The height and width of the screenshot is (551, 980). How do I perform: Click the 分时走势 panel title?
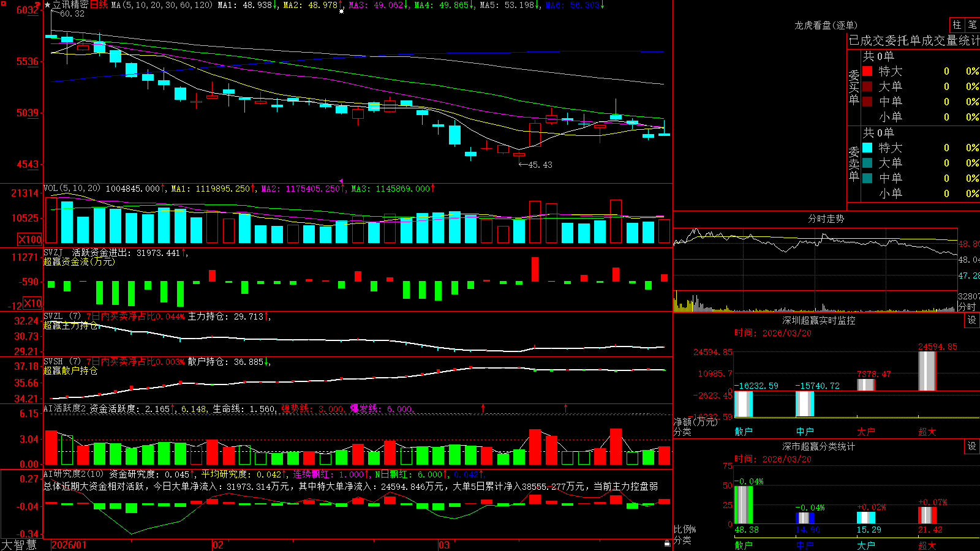(826, 219)
